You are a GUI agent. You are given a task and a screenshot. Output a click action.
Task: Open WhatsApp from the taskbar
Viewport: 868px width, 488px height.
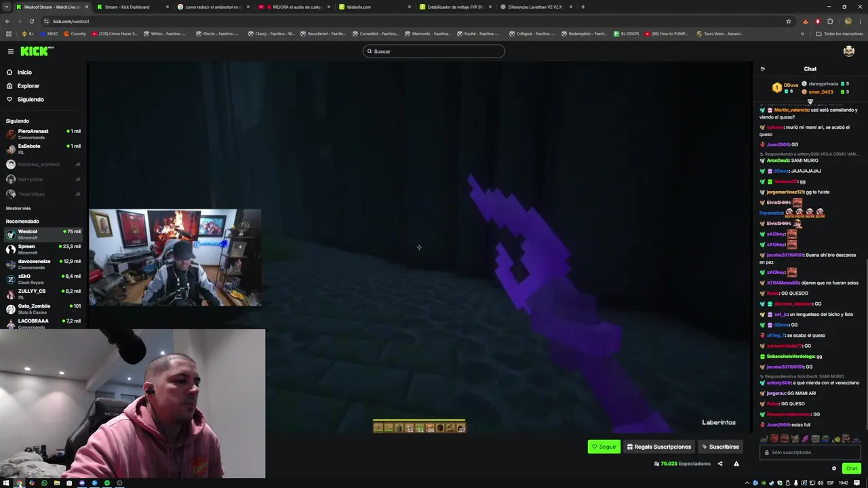44,483
